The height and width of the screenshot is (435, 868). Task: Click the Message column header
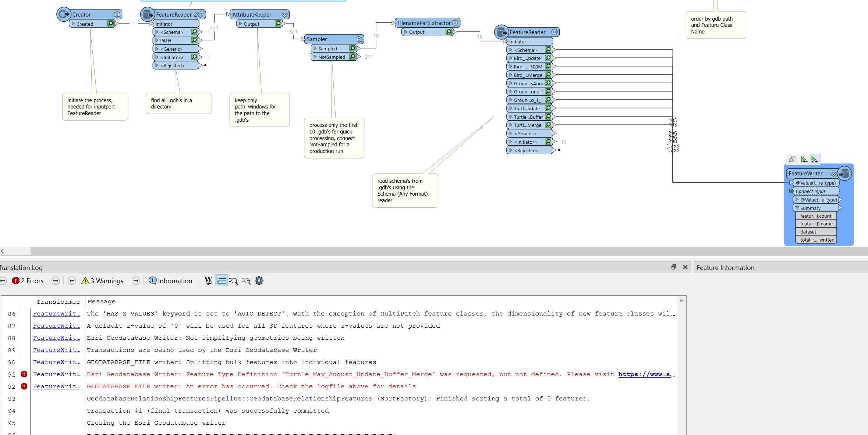[102, 302]
